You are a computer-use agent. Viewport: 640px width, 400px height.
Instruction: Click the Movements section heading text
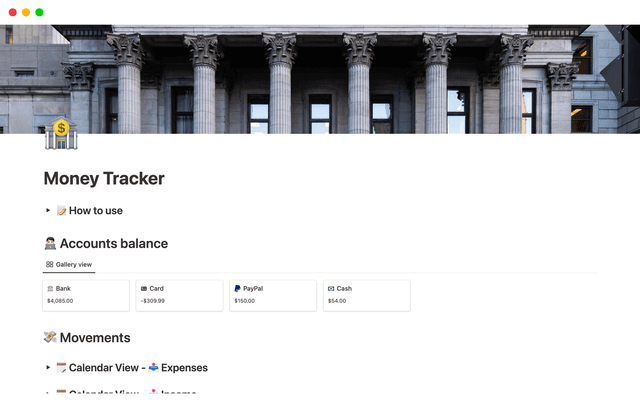pyautogui.click(x=95, y=338)
